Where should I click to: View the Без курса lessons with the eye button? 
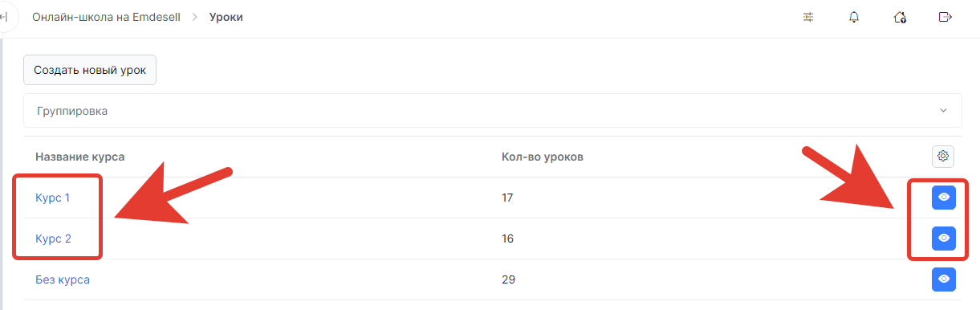tap(944, 279)
